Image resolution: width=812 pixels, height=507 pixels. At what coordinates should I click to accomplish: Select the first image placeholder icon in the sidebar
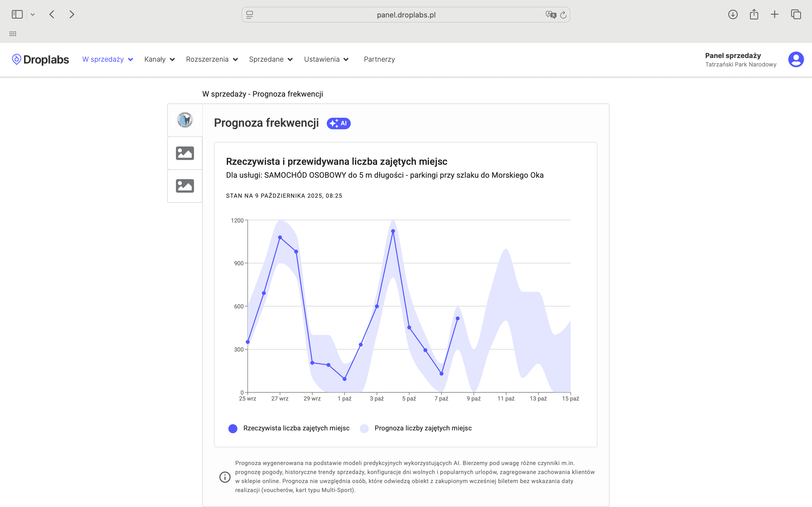(x=185, y=153)
